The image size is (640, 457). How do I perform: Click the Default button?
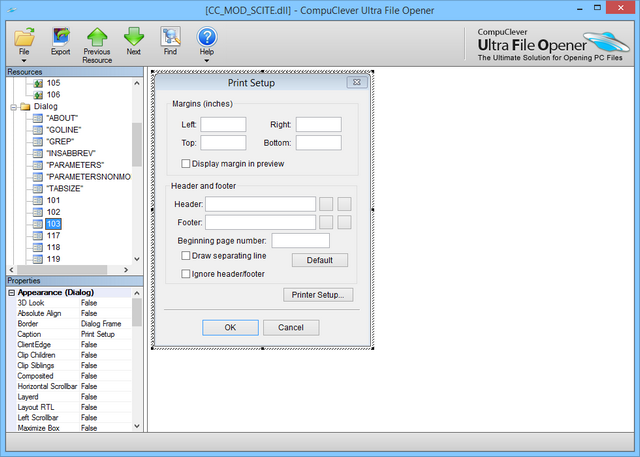point(319,260)
